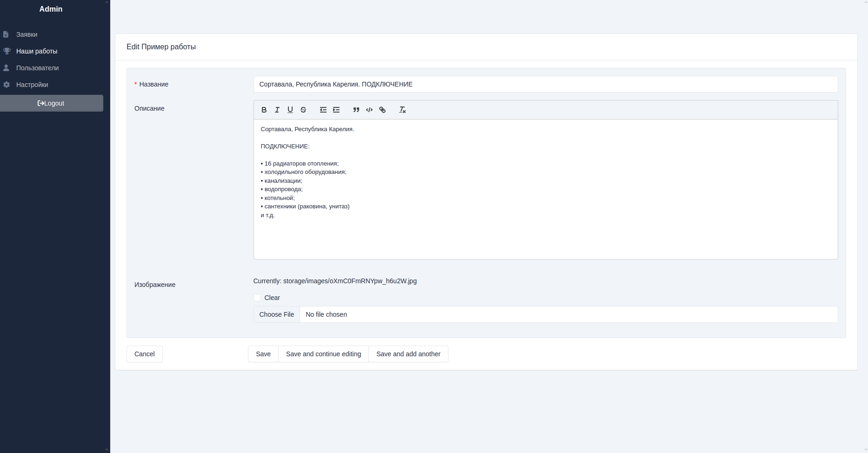Apply italic formatting in description editor

[277, 110]
